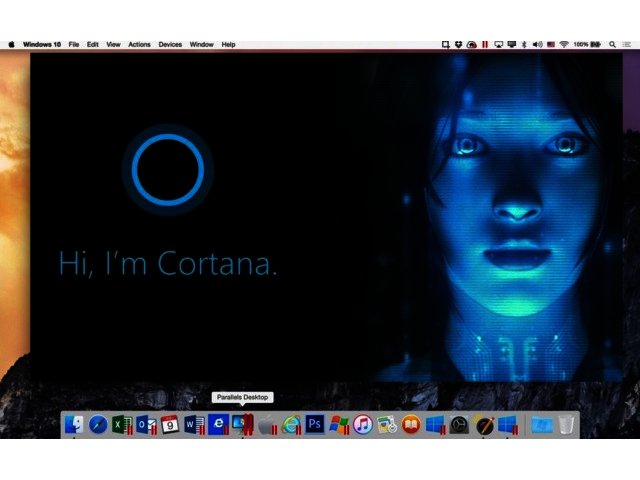
Task: Click the Cortana circle logo
Action: tap(168, 168)
